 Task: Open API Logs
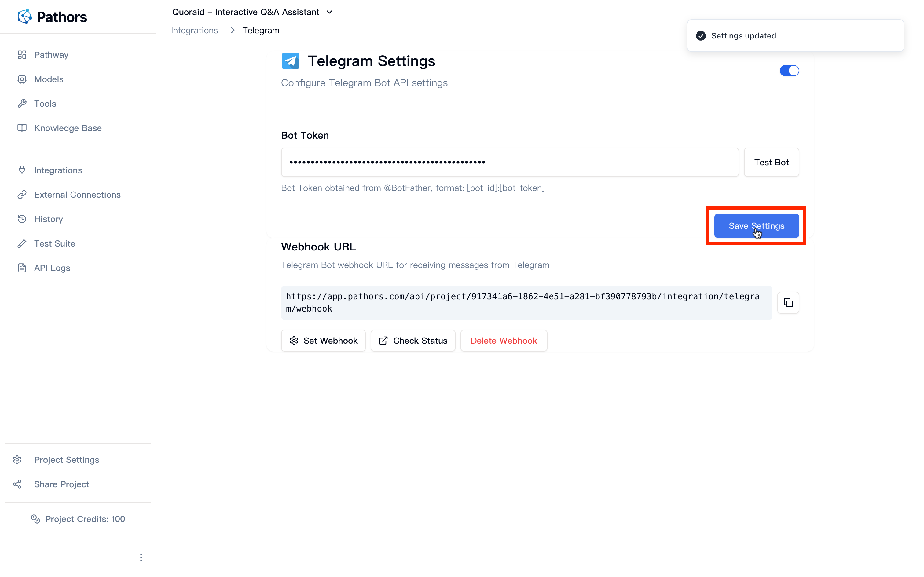click(52, 268)
